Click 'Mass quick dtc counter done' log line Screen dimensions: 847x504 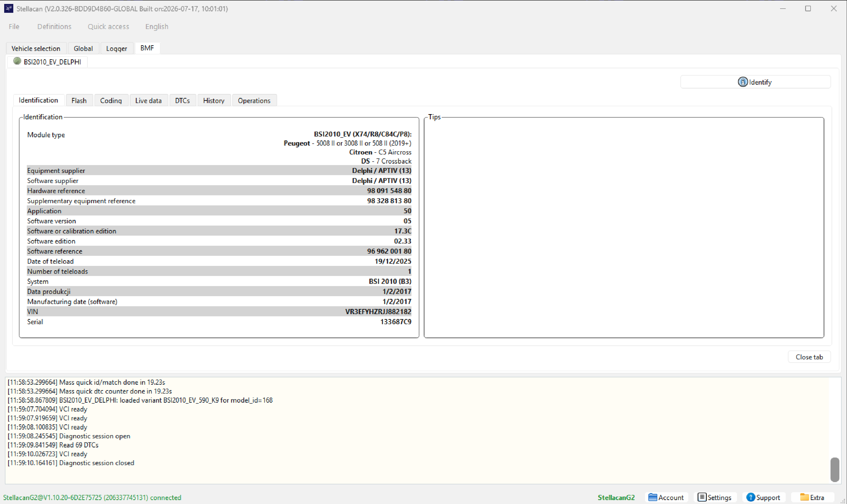click(90, 391)
